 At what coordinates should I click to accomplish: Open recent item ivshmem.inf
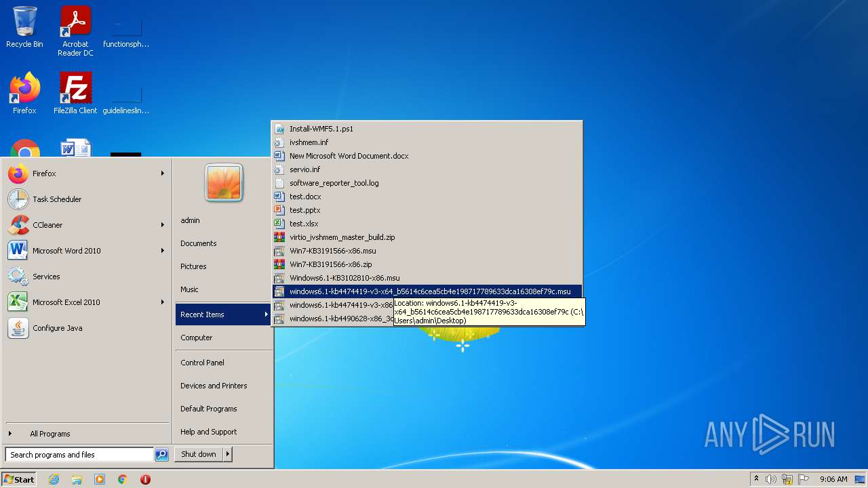tap(427, 142)
